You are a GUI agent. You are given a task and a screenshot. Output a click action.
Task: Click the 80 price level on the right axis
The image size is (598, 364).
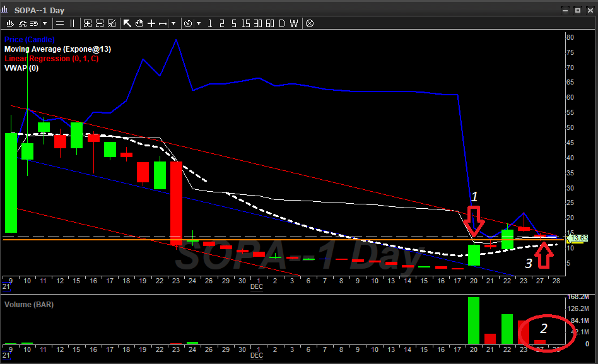[x=570, y=37]
